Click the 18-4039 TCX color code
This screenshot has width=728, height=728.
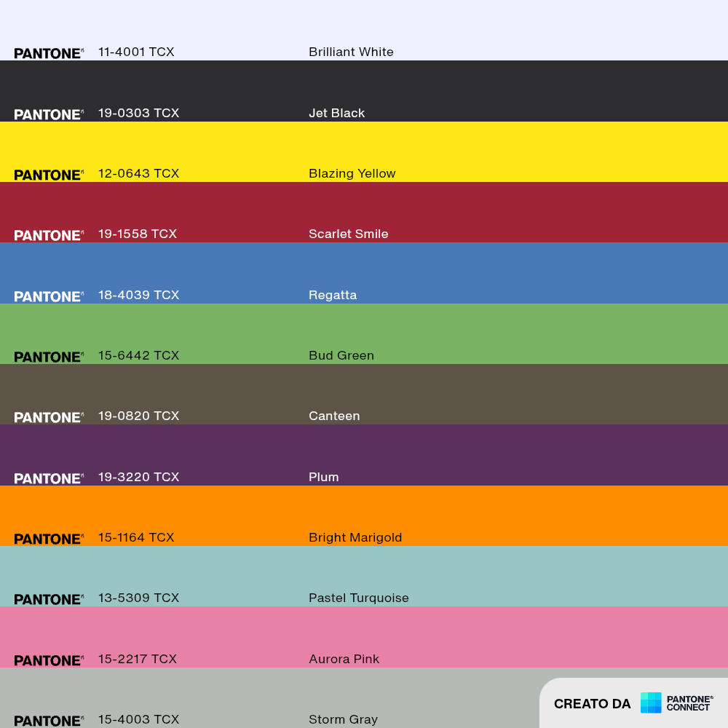point(138,296)
